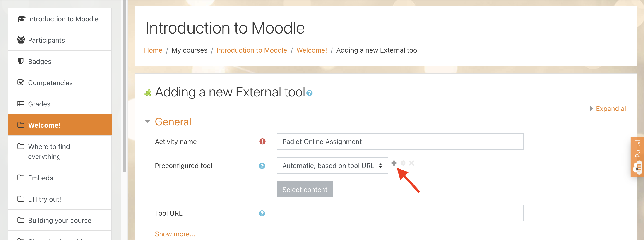Click the Select content button

[x=305, y=189]
